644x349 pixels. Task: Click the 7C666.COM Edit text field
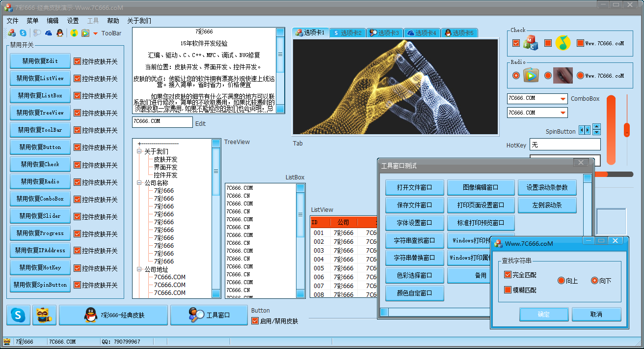tap(162, 122)
